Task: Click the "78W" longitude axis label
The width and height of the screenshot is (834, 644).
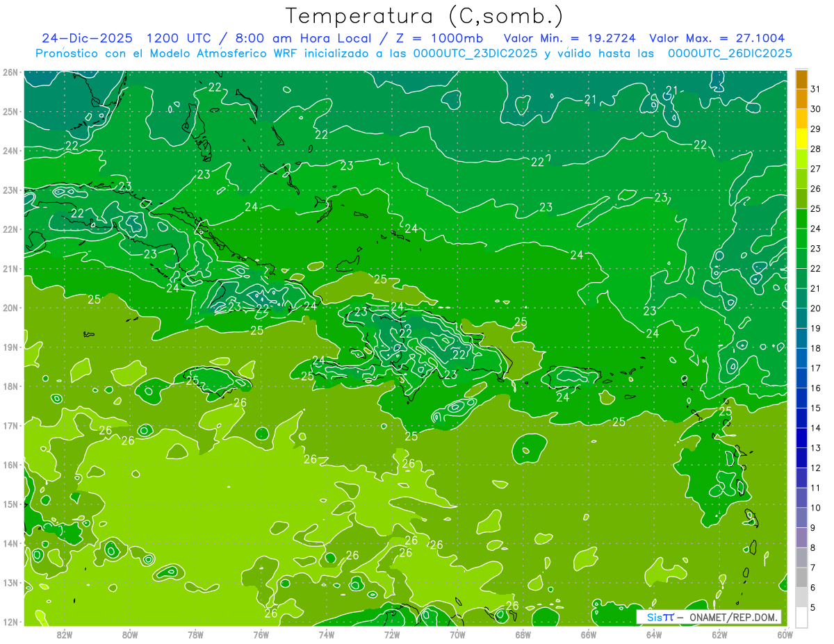Action: point(195,634)
